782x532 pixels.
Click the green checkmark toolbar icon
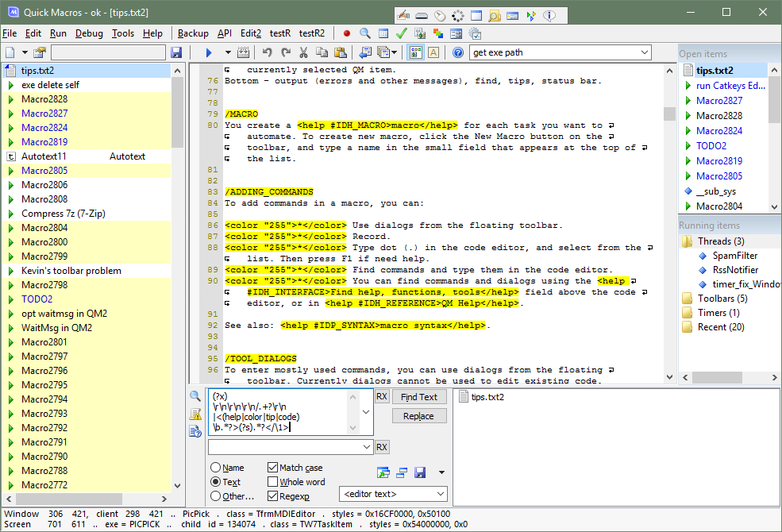coord(402,33)
